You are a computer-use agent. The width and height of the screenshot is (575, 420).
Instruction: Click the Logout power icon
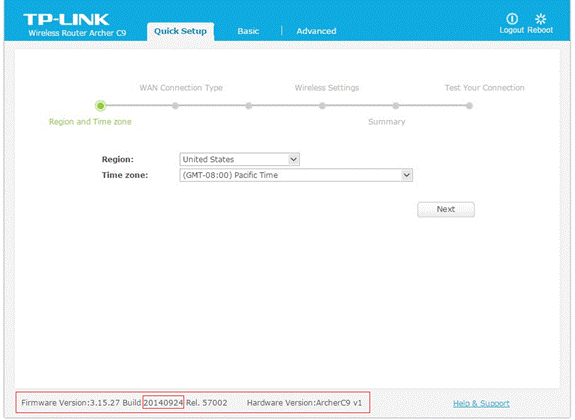point(512,18)
